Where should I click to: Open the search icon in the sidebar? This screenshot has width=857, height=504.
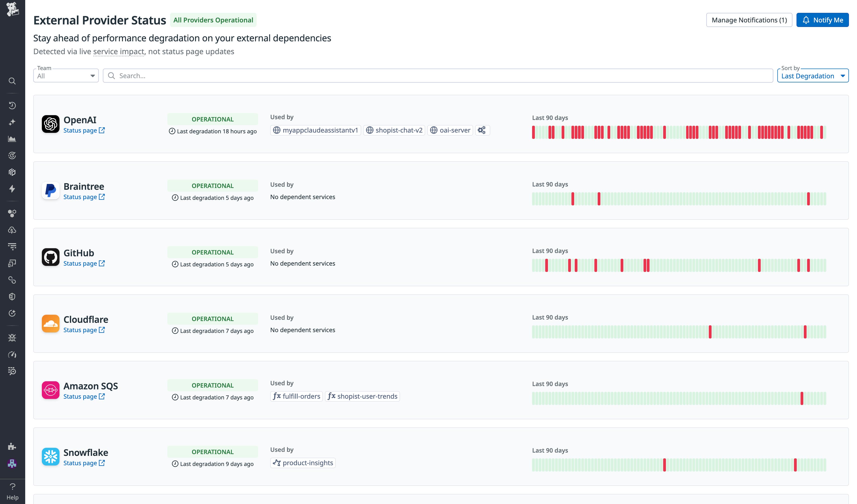pos(12,81)
